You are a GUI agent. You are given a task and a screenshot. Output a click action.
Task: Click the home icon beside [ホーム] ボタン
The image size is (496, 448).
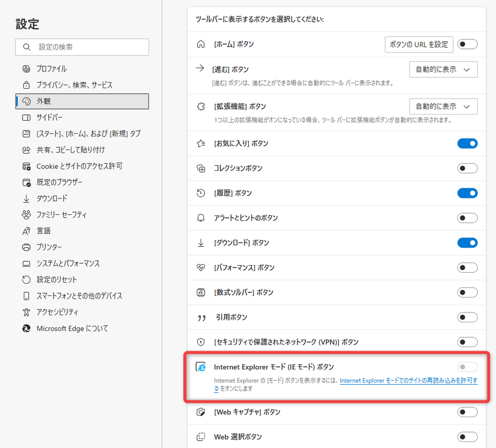201,44
